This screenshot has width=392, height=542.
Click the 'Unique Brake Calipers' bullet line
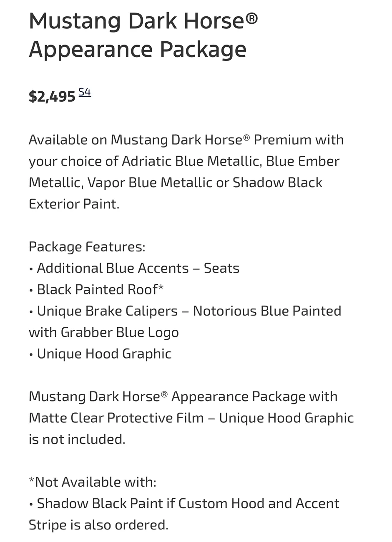click(185, 311)
